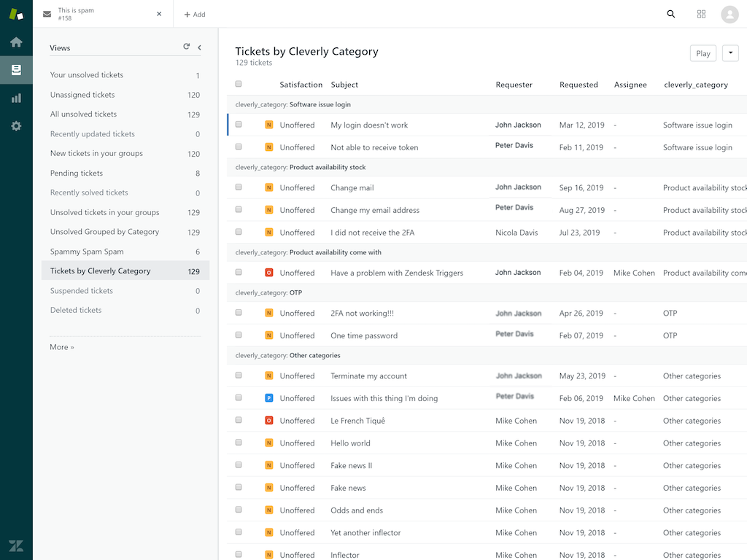
Task: Click '+ Add' to open new tab
Action: point(195,15)
